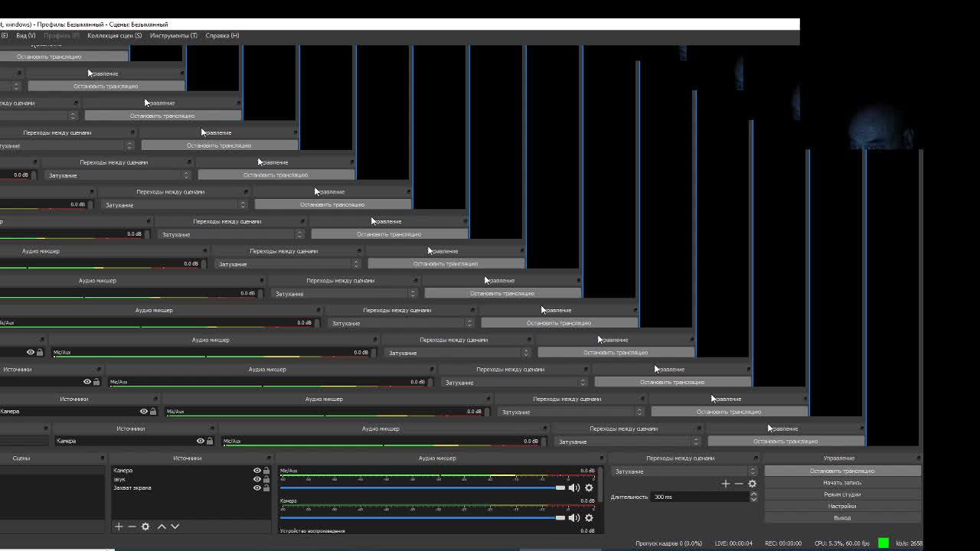This screenshot has height=551, width=980.
Task: Undock the Управление panel via its corner icon
Action: 917,458
